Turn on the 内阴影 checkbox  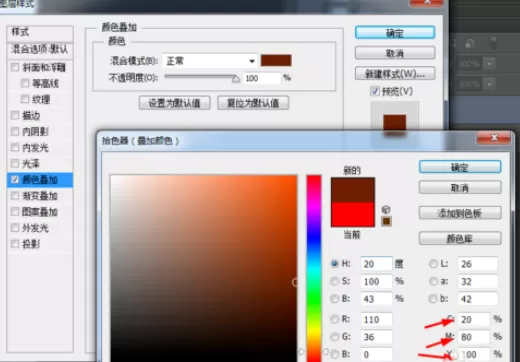(15, 131)
